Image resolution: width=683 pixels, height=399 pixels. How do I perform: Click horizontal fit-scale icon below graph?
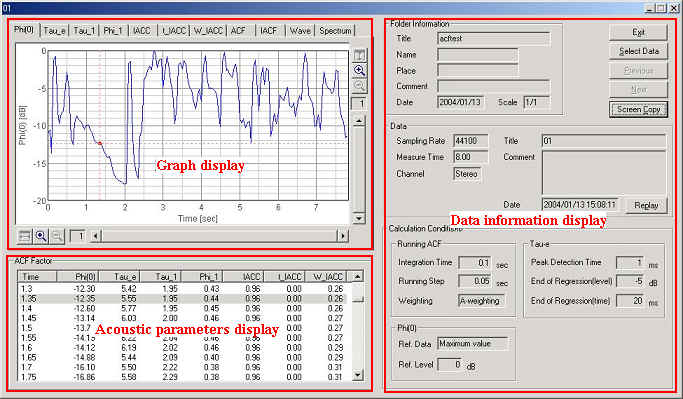pos(25,236)
